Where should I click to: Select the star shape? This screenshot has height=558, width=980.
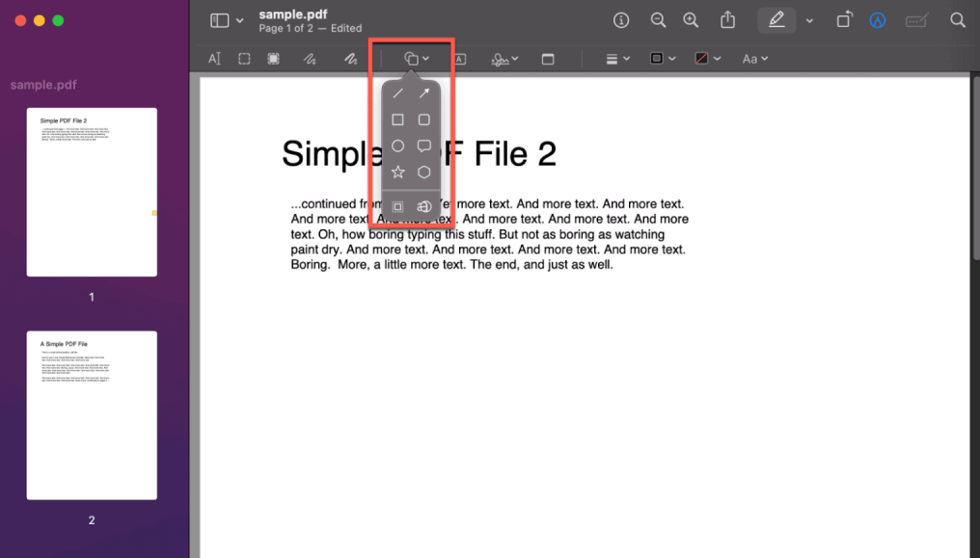tap(398, 172)
